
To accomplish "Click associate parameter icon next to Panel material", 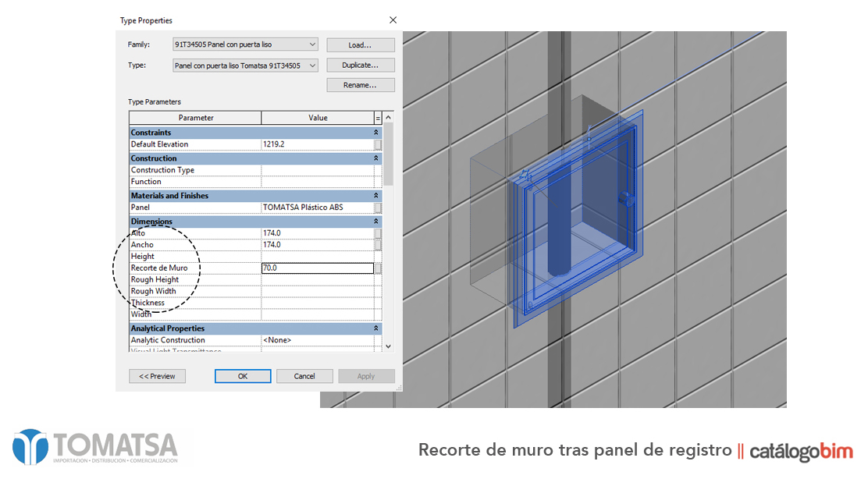I will (378, 207).
